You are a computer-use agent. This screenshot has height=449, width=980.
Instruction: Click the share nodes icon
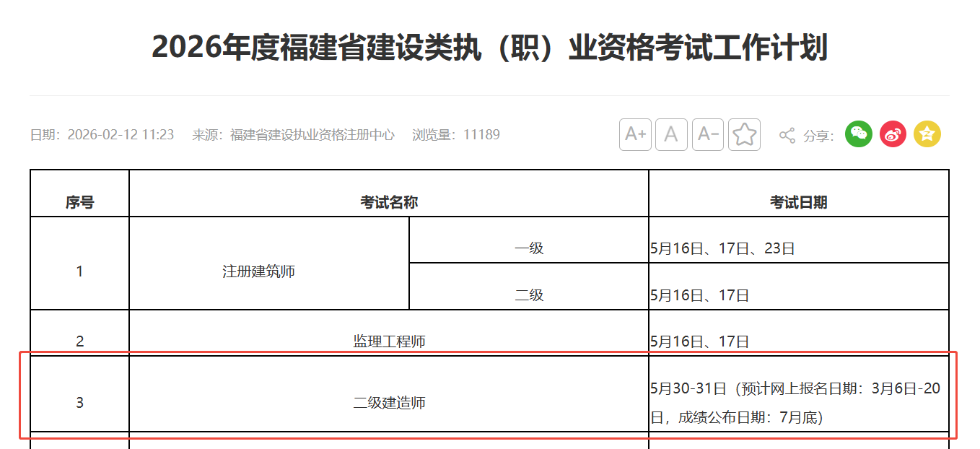tap(787, 135)
